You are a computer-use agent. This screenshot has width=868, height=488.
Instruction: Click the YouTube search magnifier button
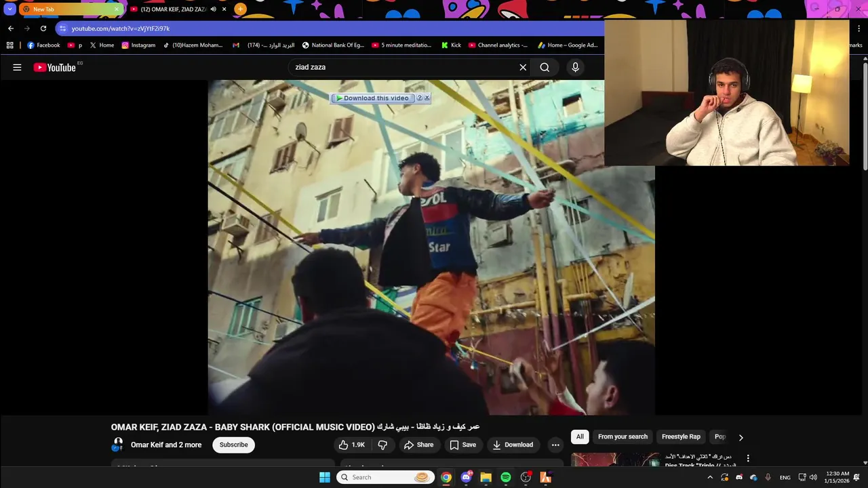[x=545, y=67]
